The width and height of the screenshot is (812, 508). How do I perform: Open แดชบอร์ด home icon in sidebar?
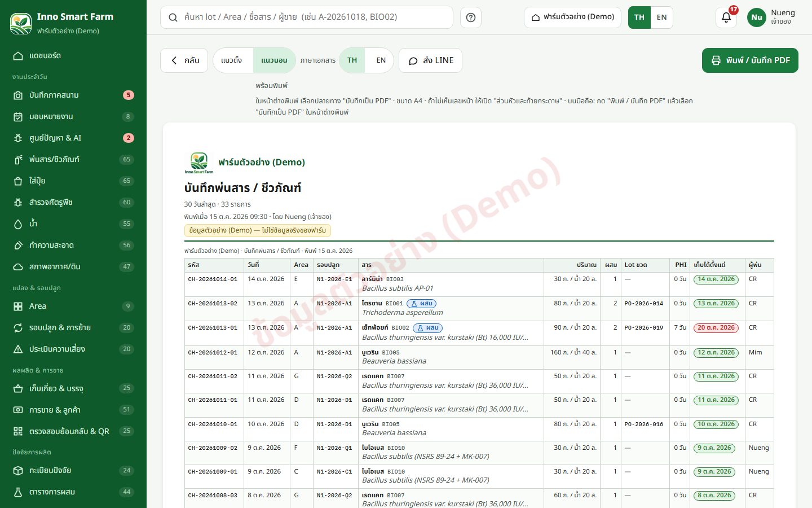pyautogui.click(x=18, y=56)
